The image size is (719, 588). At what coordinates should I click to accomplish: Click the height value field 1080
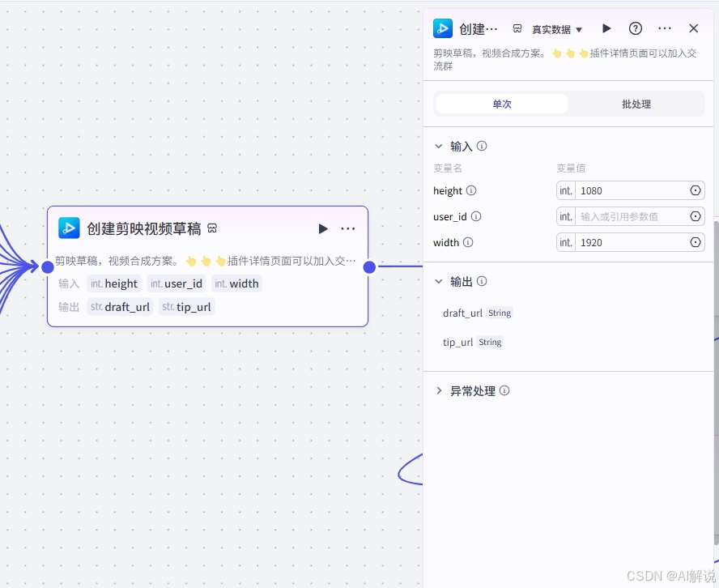[632, 190]
